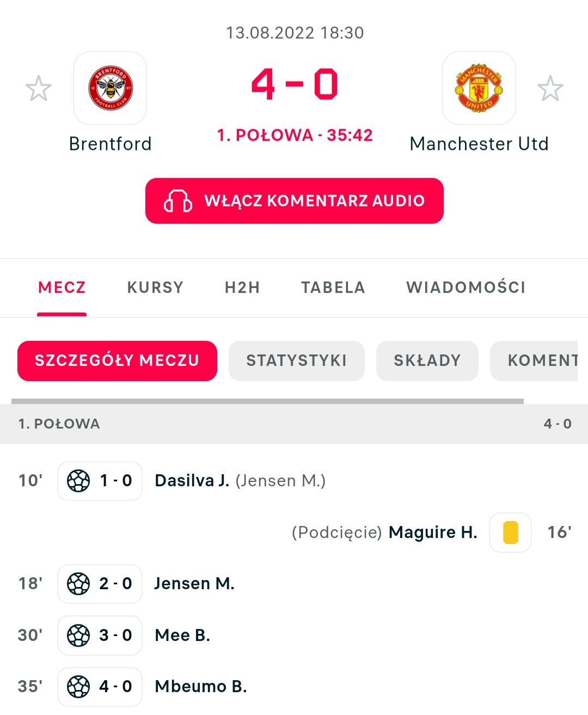
Task: Select the goal ball icon for 1-0
Action: coord(78,481)
